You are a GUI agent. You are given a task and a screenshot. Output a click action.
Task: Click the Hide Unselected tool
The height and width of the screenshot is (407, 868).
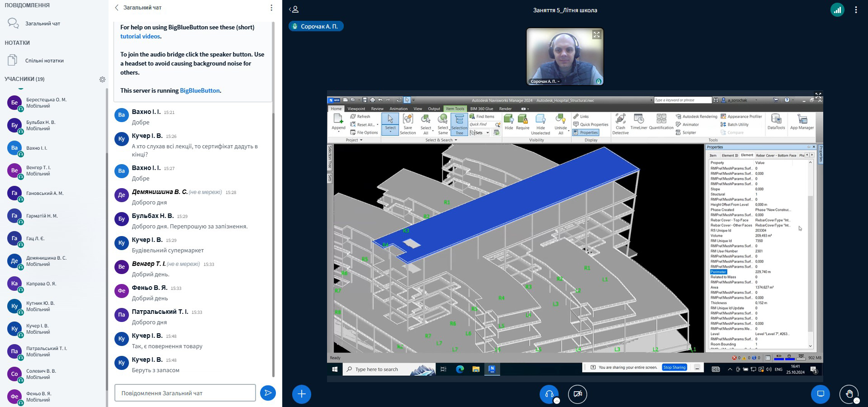(x=541, y=124)
